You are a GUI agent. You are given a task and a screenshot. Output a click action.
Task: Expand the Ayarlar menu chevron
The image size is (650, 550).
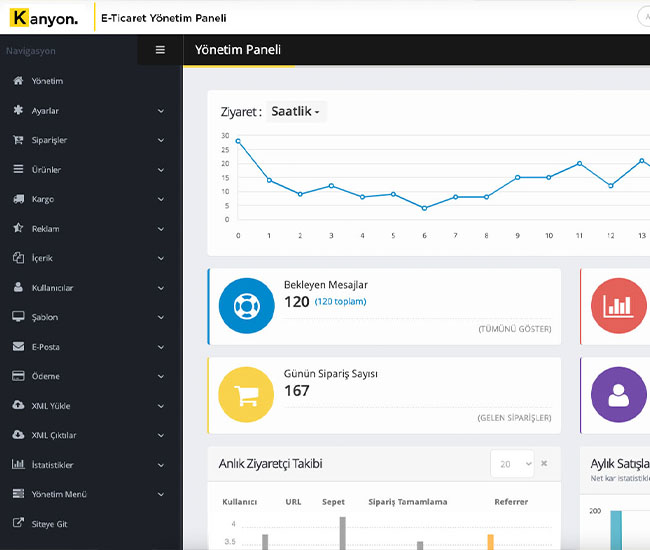pyautogui.click(x=161, y=111)
